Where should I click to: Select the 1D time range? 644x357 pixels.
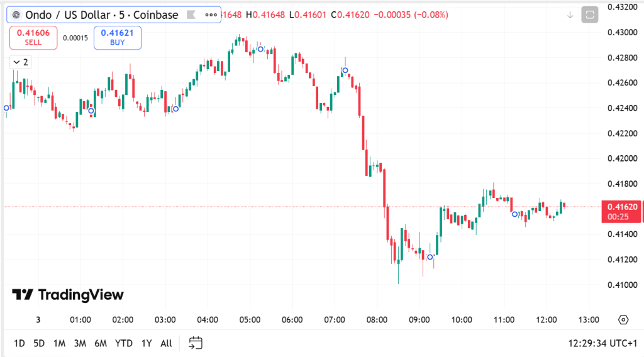point(19,343)
